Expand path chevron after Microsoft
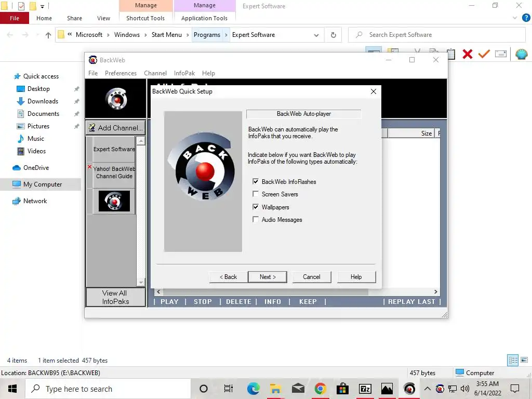Viewport: 532px width, 399px height. pyautogui.click(x=108, y=35)
